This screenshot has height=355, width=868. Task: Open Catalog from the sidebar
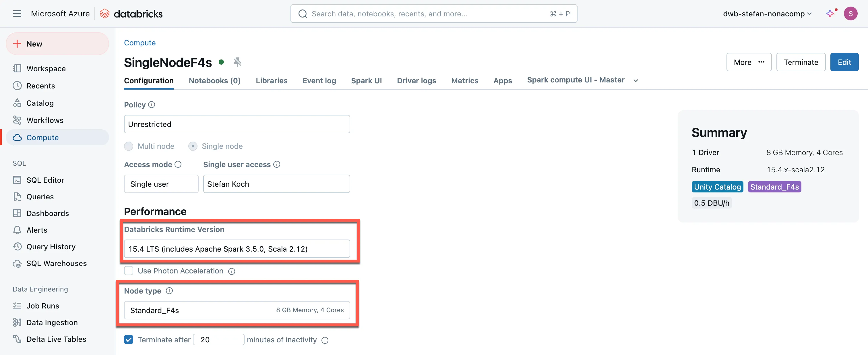click(40, 103)
